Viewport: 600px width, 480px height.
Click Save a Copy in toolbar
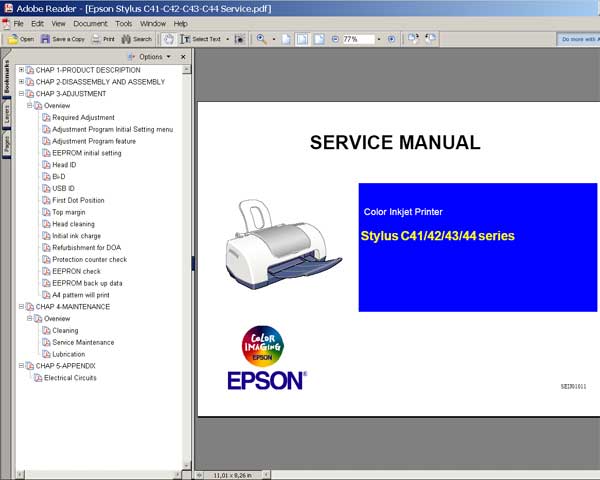click(62, 39)
